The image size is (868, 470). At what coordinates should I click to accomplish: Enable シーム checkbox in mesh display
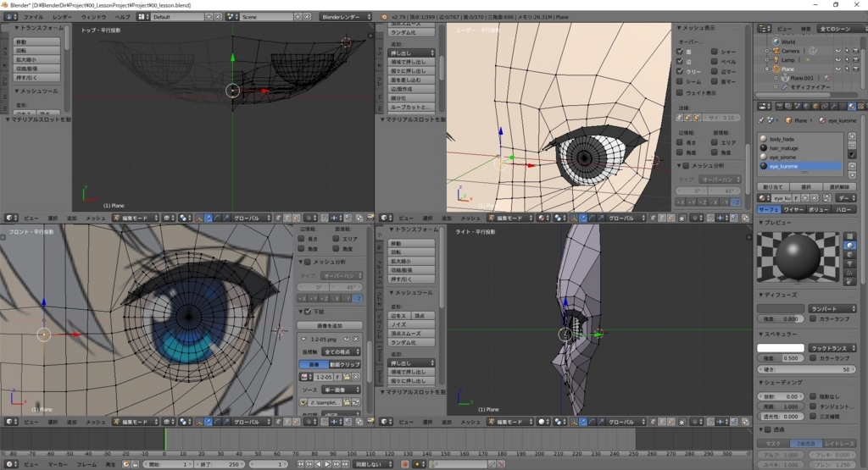coord(680,81)
